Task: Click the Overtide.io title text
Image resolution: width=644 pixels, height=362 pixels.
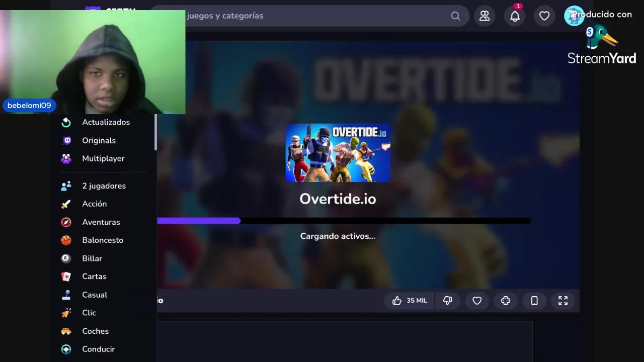Action: pyautogui.click(x=338, y=199)
